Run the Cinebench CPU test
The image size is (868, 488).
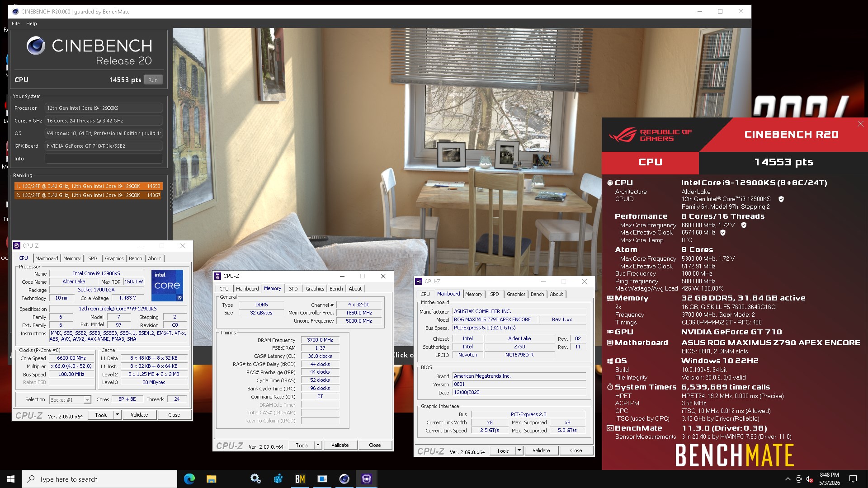(x=153, y=80)
